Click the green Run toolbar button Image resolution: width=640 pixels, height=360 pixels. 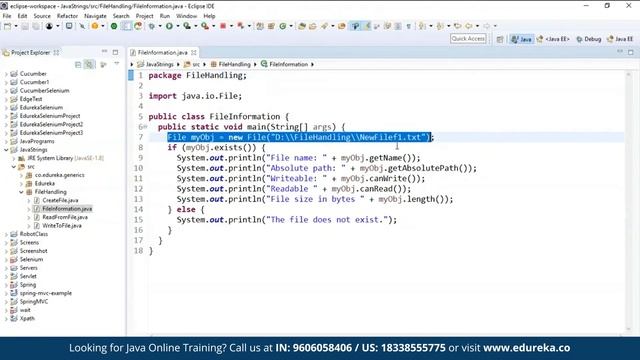click(169, 26)
